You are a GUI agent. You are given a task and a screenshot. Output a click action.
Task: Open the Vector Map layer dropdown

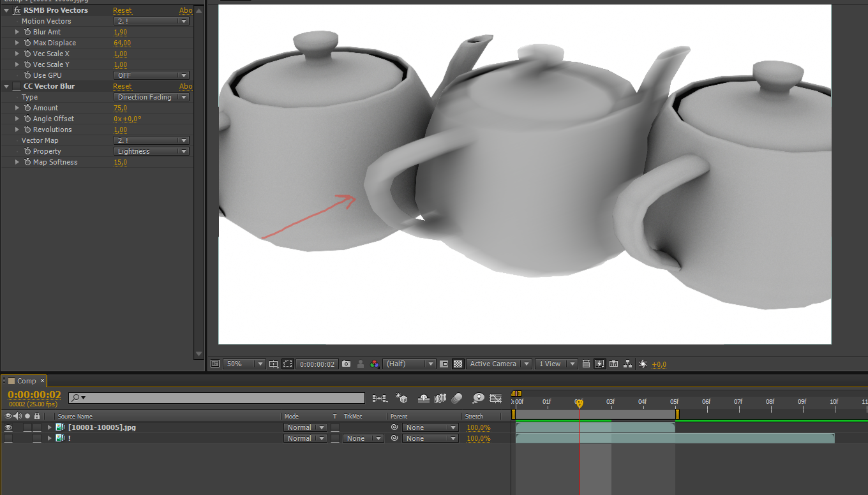[x=151, y=140]
